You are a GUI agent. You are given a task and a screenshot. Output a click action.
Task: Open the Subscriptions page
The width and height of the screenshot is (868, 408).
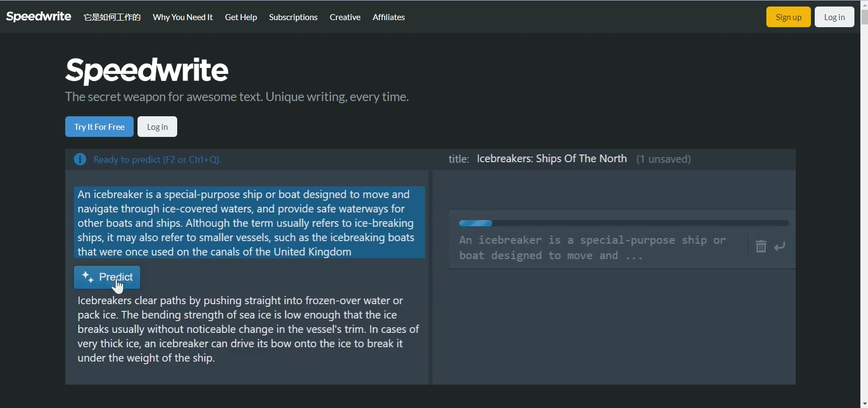[293, 17]
